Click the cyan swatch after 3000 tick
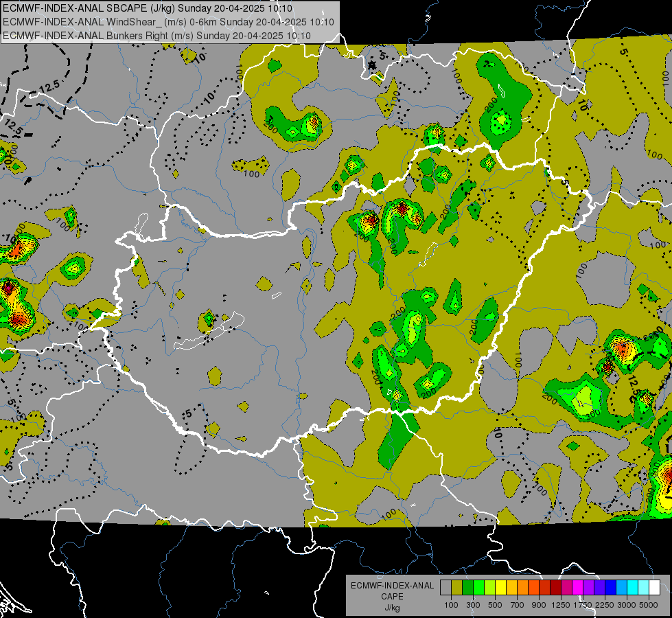The width and height of the screenshot is (672, 618). point(633,587)
